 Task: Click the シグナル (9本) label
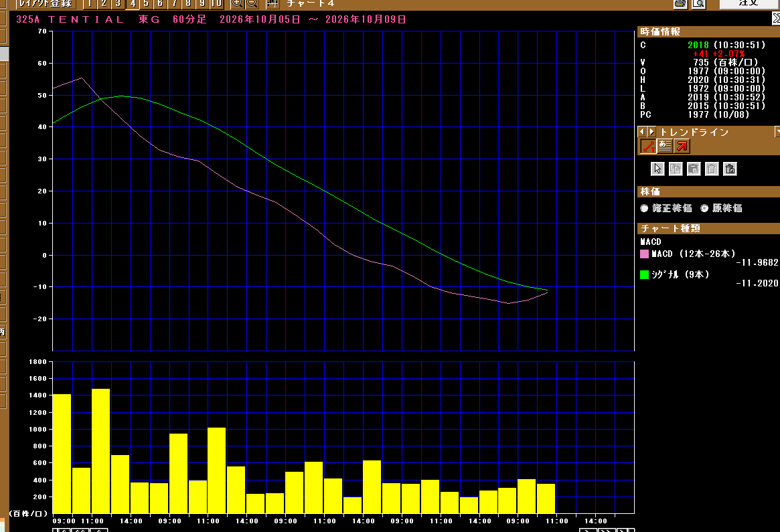tap(680, 274)
